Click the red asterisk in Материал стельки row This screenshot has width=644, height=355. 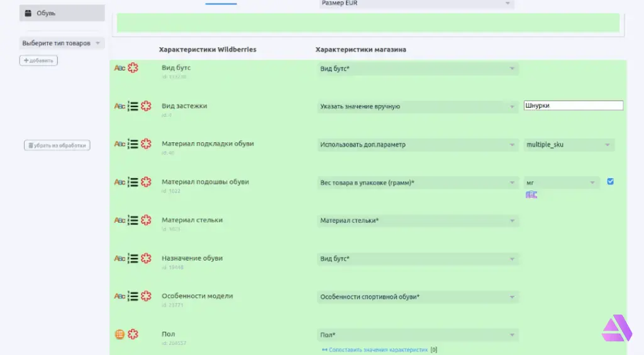click(x=146, y=220)
